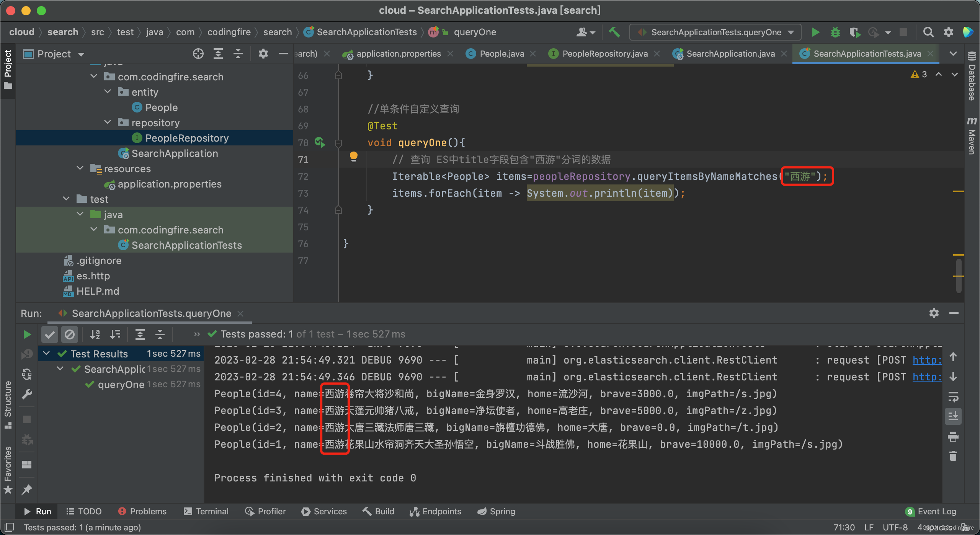Open the Spring tool window

point(496,511)
